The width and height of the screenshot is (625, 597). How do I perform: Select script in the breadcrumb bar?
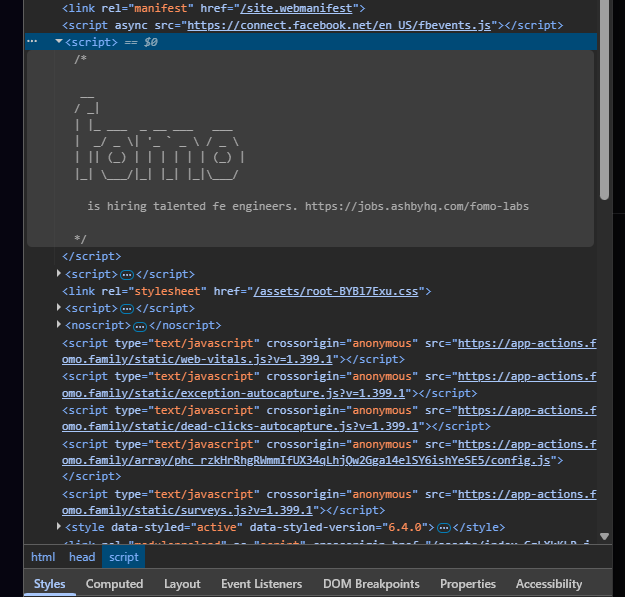[x=124, y=557]
